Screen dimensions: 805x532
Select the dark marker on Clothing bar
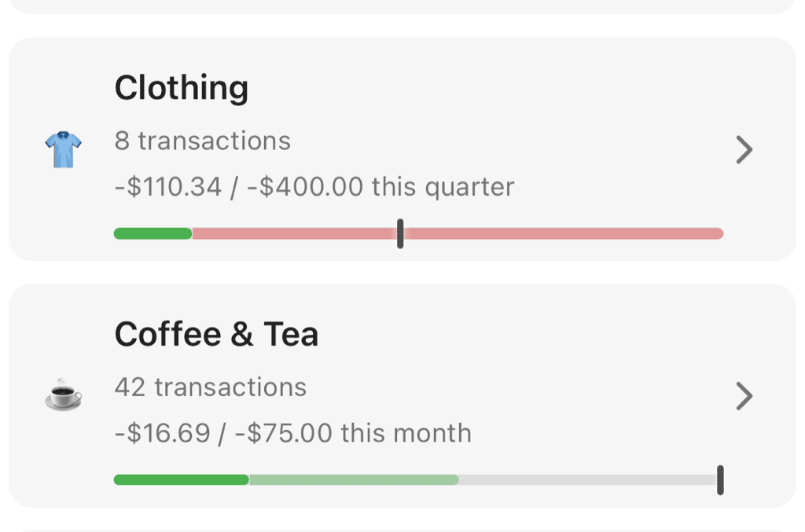[400, 233]
